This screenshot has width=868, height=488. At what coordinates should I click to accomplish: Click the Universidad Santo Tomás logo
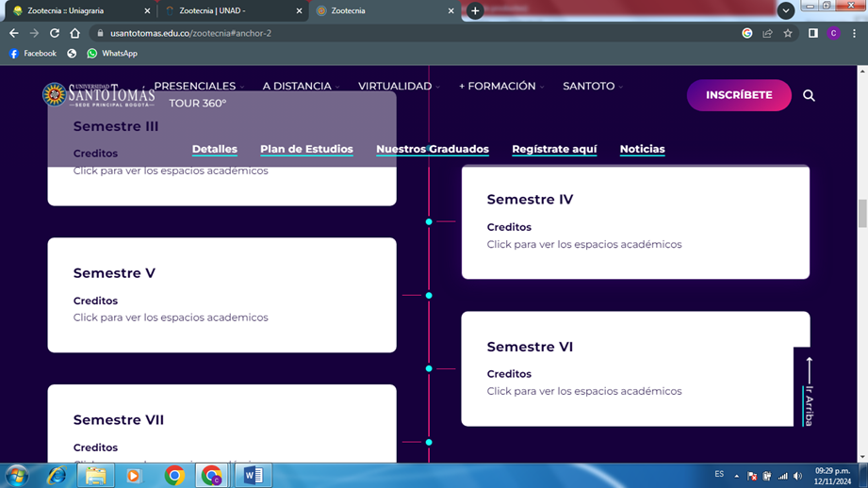click(x=98, y=95)
